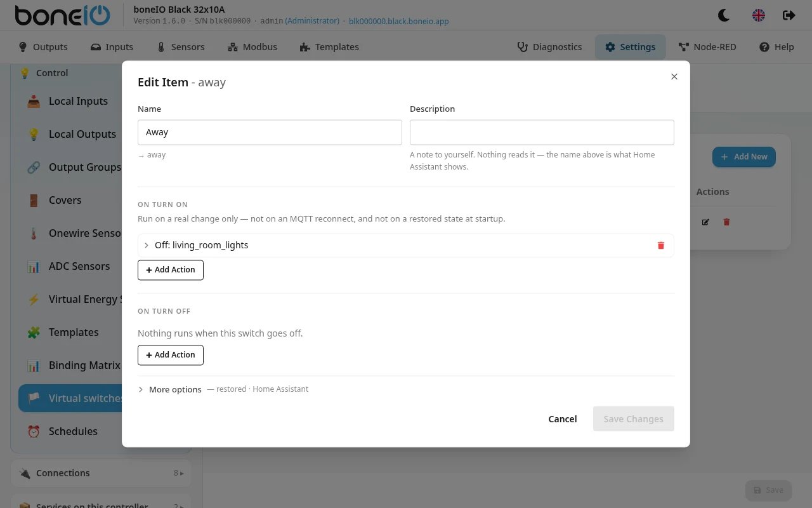Click the Description input field
Viewport: 812px width, 508px height.
point(542,132)
